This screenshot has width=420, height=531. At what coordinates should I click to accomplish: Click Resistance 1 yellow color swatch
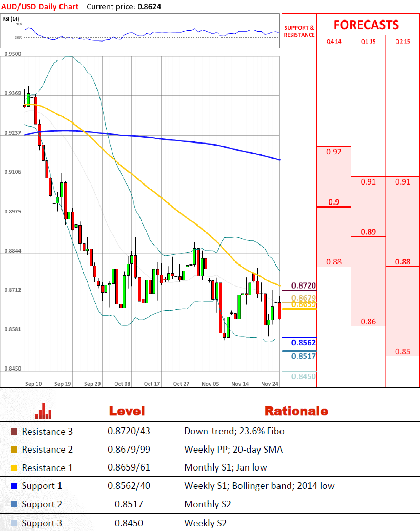(14, 467)
